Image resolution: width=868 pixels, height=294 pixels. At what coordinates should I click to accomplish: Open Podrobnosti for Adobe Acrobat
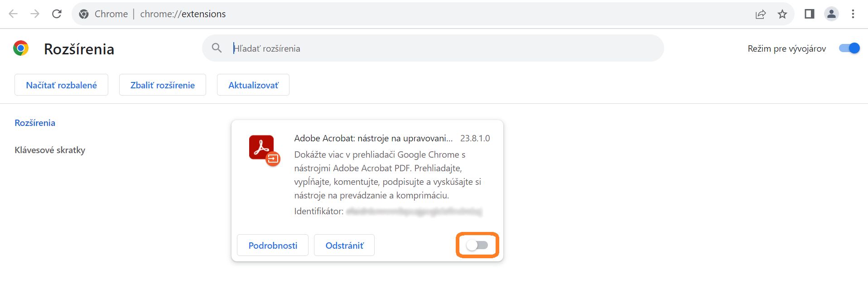[x=272, y=245]
